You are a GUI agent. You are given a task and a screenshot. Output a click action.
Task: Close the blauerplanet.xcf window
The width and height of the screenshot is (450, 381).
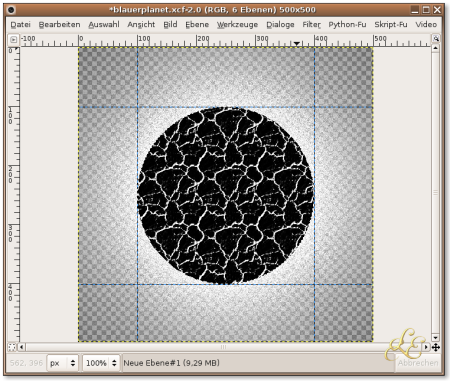[437, 10]
